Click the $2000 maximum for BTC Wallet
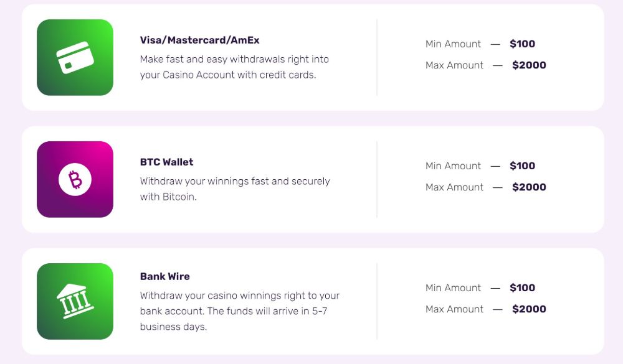The width and height of the screenshot is (623, 364). (529, 187)
